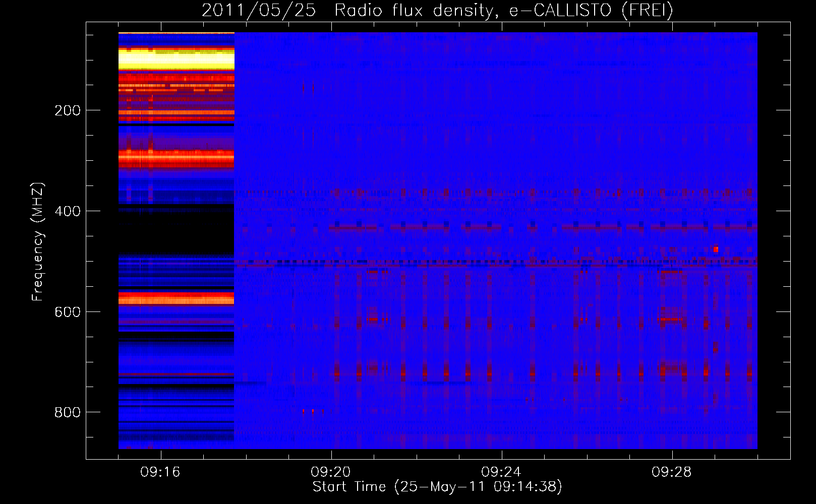Click the bright yellow band near 100 MHz
The height and width of the screenshot is (504, 816).
(177, 60)
